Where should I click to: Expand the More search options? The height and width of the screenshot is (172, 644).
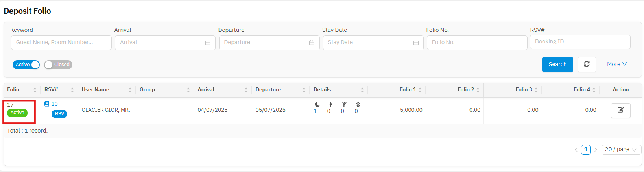click(616, 64)
